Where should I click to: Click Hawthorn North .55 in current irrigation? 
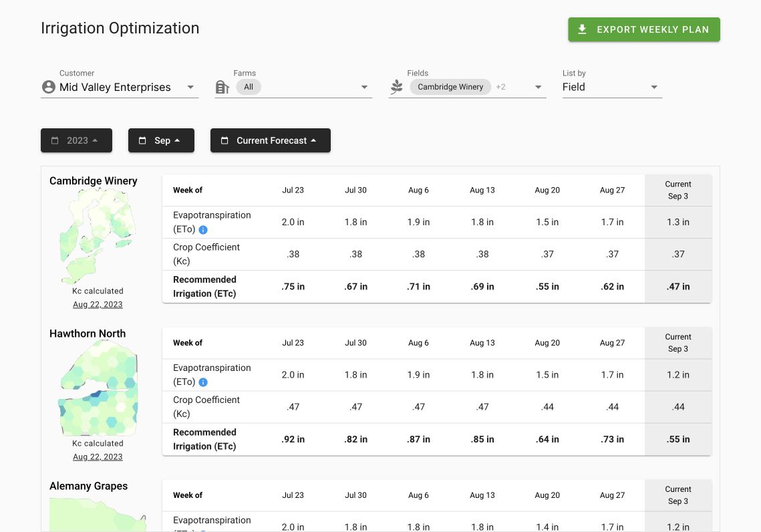coord(678,439)
